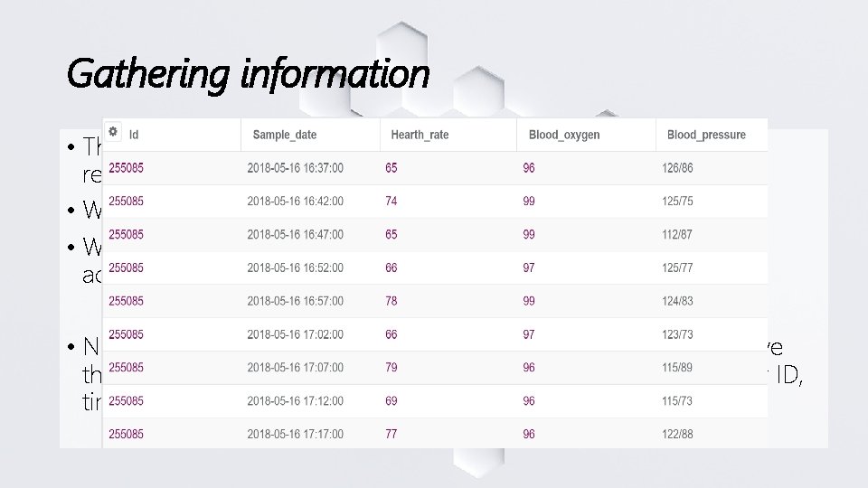Click blood oxygen 97 in the 16:52:00 row
The image size is (868, 488).
click(529, 267)
